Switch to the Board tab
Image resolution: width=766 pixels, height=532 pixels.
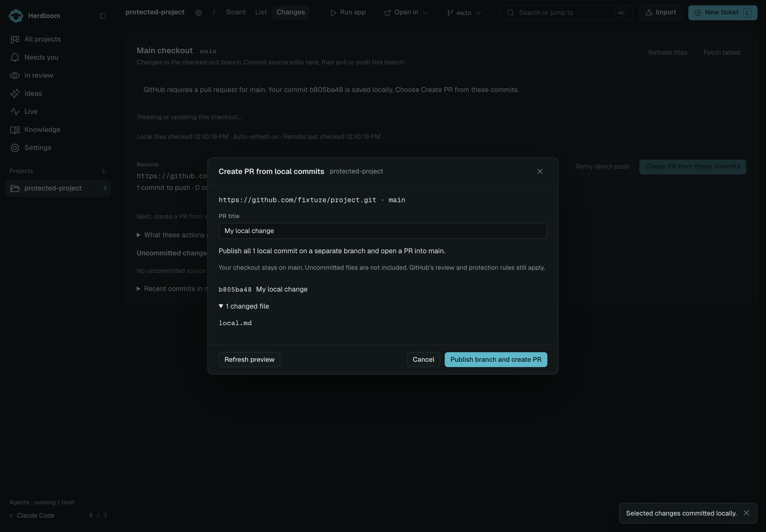click(236, 12)
